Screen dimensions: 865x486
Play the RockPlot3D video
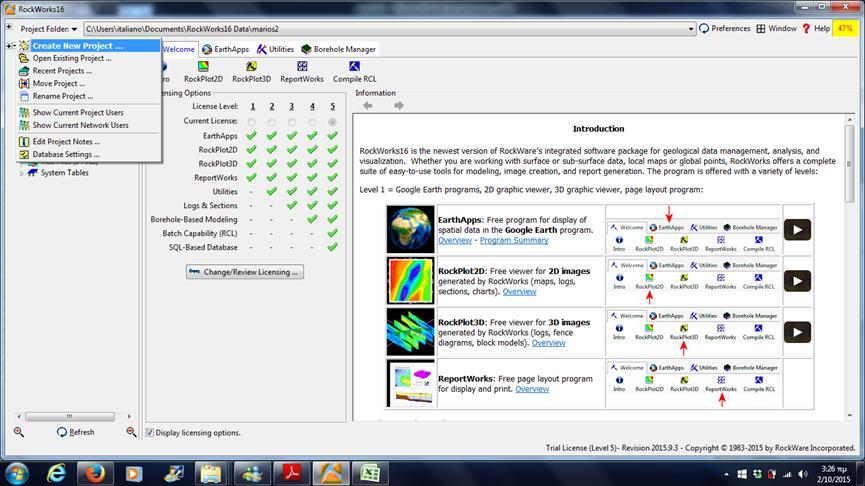[x=797, y=332]
